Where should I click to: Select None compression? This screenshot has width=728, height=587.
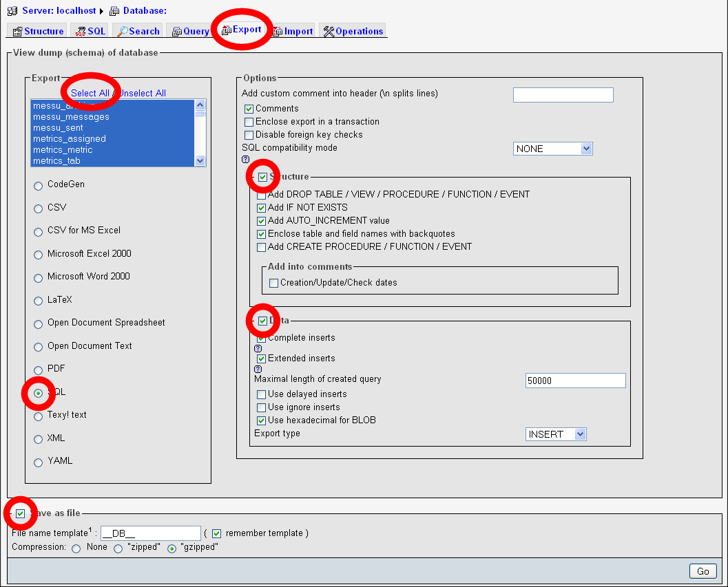click(x=76, y=548)
